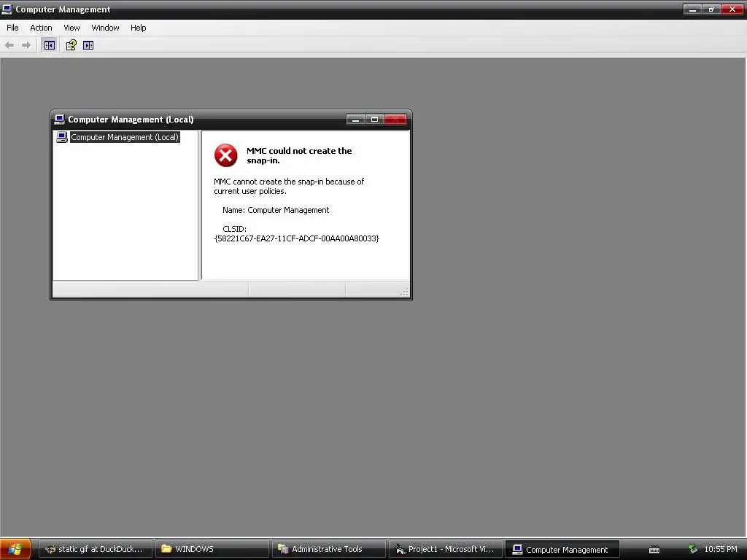Click the green tray icon near clock
Screen dimensions: 747x560
tap(693, 549)
